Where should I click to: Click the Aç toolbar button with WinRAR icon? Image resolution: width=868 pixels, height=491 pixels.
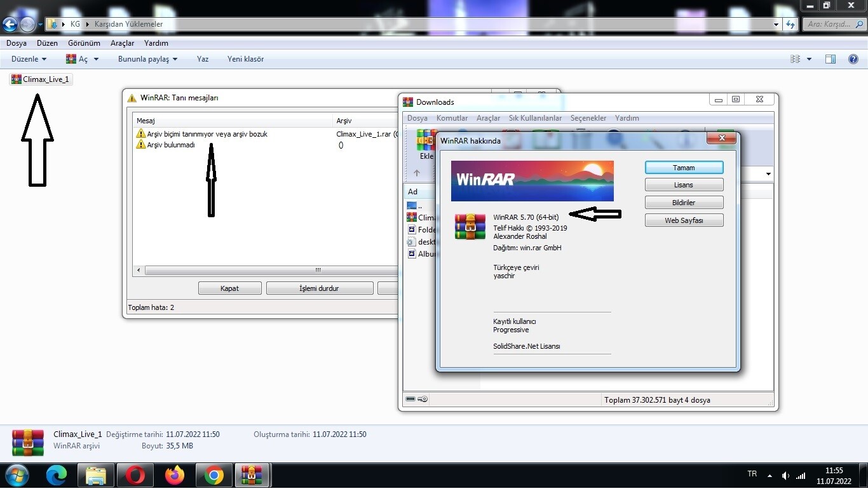click(77, 59)
